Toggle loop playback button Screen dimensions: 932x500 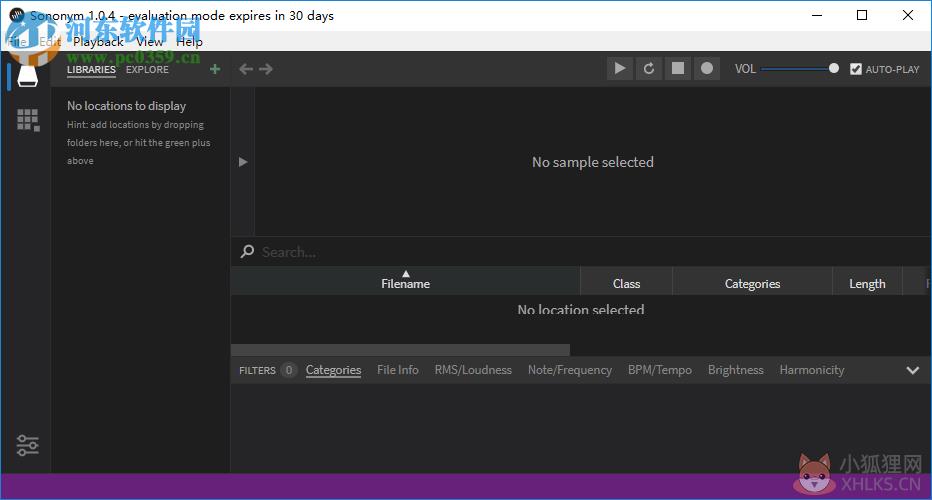[648, 68]
